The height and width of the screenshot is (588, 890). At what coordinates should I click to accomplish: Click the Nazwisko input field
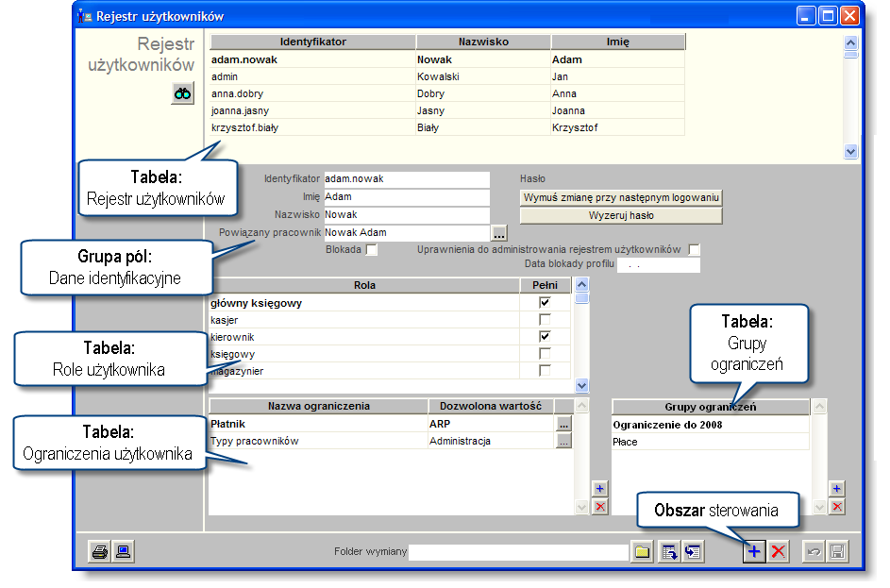point(407,215)
